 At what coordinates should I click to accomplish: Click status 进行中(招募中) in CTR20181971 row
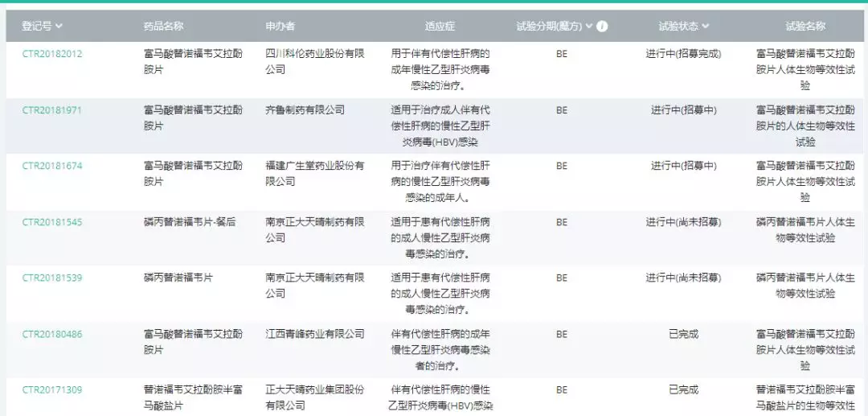point(683,109)
